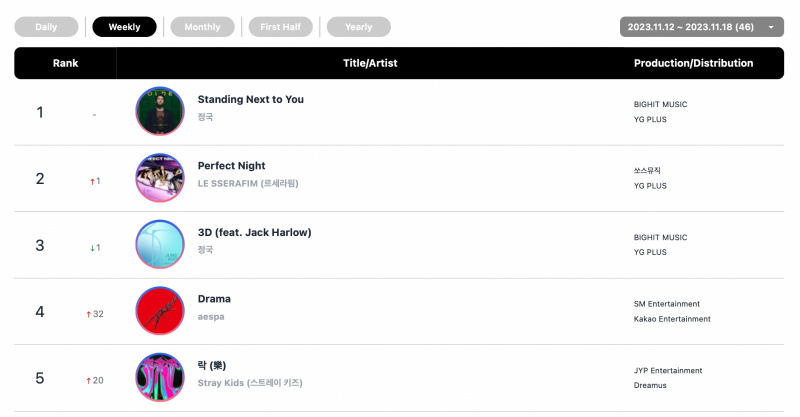Open the aespa artist name link
The height and width of the screenshot is (417, 800).
click(211, 316)
